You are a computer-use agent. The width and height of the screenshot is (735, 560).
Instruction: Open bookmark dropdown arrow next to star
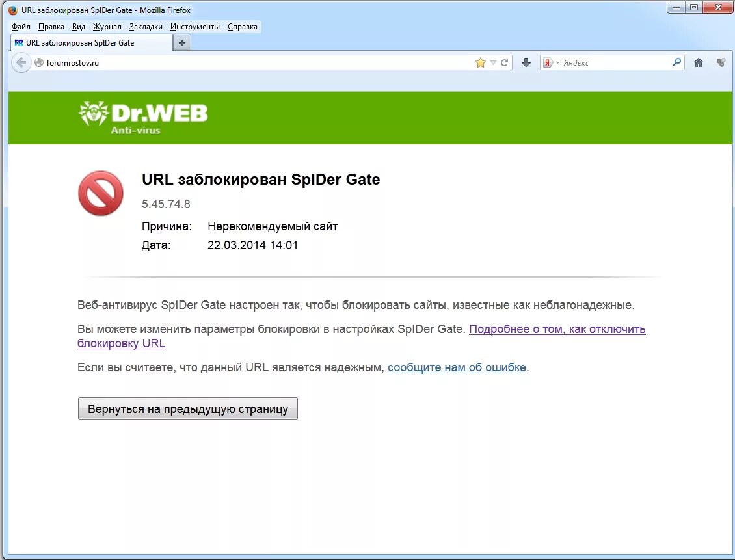(x=493, y=63)
